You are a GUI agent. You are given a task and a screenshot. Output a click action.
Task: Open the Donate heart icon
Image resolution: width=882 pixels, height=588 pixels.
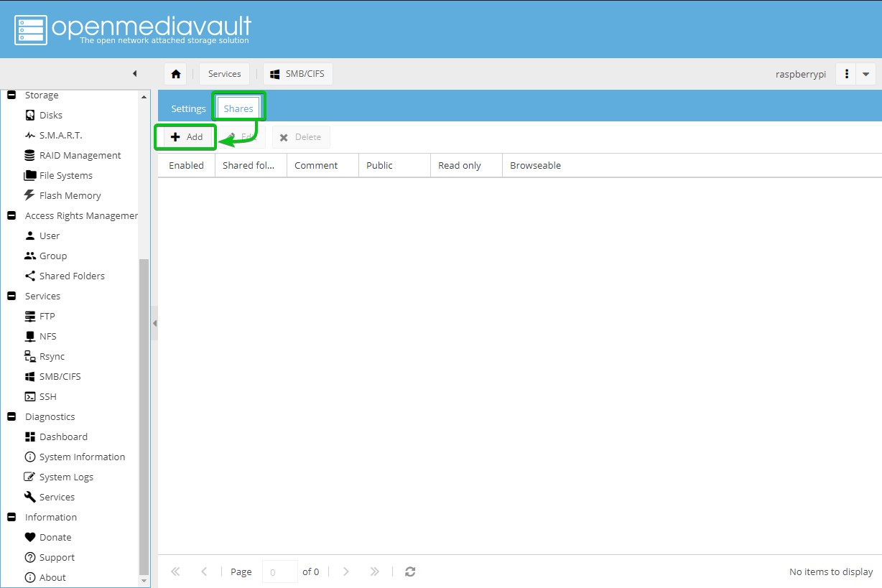coord(30,537)
